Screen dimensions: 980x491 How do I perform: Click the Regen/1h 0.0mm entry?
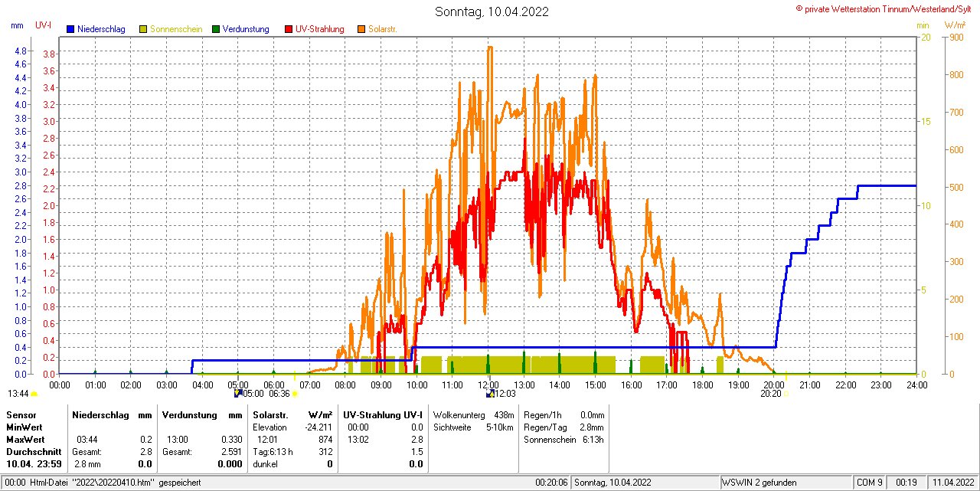(564, 414)
